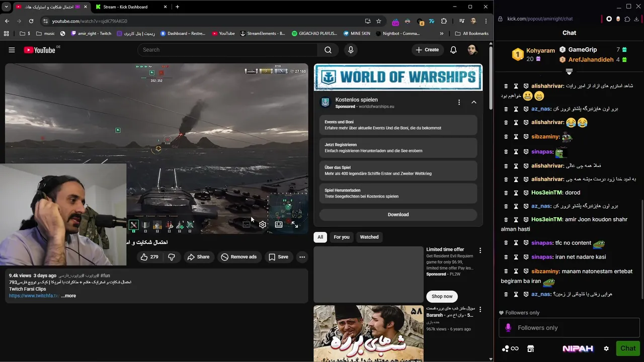Open the $ bookmarks folder

[x=25, y=34]
